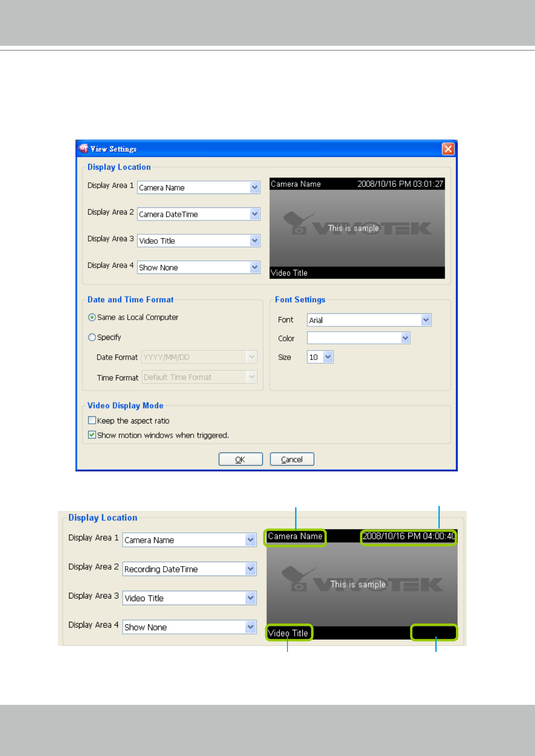The width and height of the screenshot is (535, 756).
Task: Enable Keep the aspect ratio checkbox
Action: 92,420
